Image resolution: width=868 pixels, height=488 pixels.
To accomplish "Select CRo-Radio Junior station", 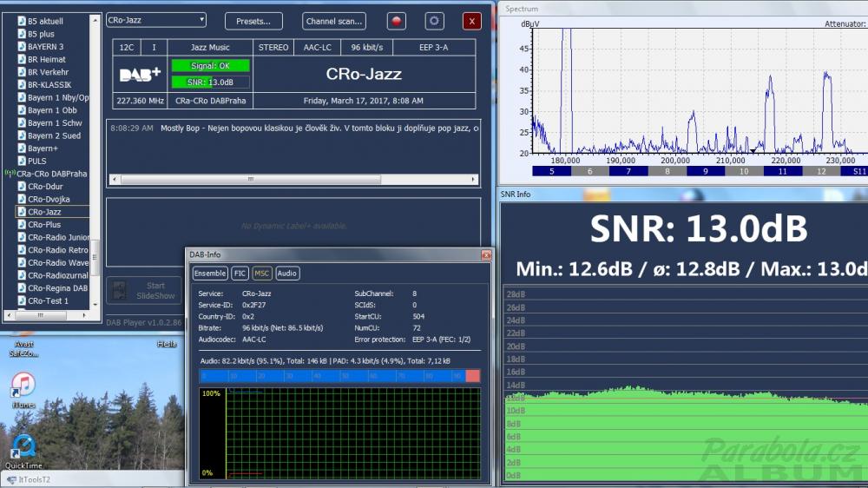I will click(58, 237).
